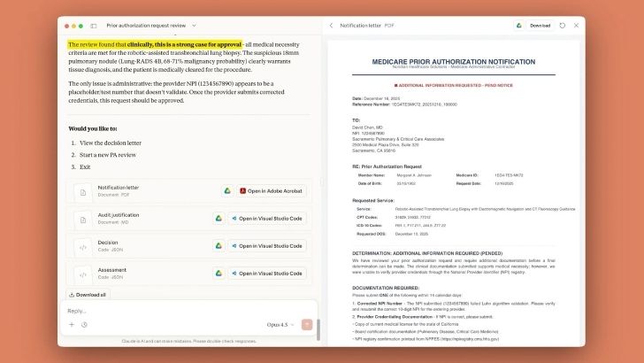Open Audit justification in Visual Studio Code
Image resolution: width=644 pixels, height=363 pixels.
click(x=267, y=218)
